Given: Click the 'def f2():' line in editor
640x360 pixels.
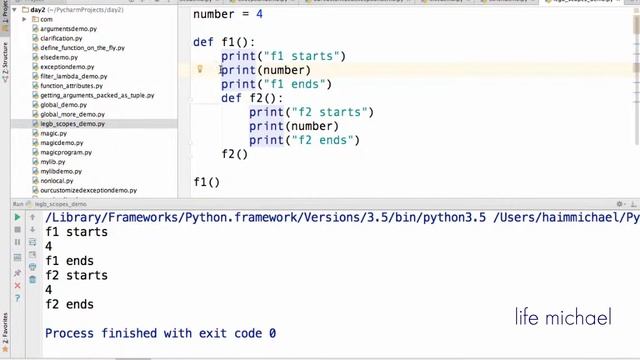Looking at the screenshot, I should tap(252, 98).
